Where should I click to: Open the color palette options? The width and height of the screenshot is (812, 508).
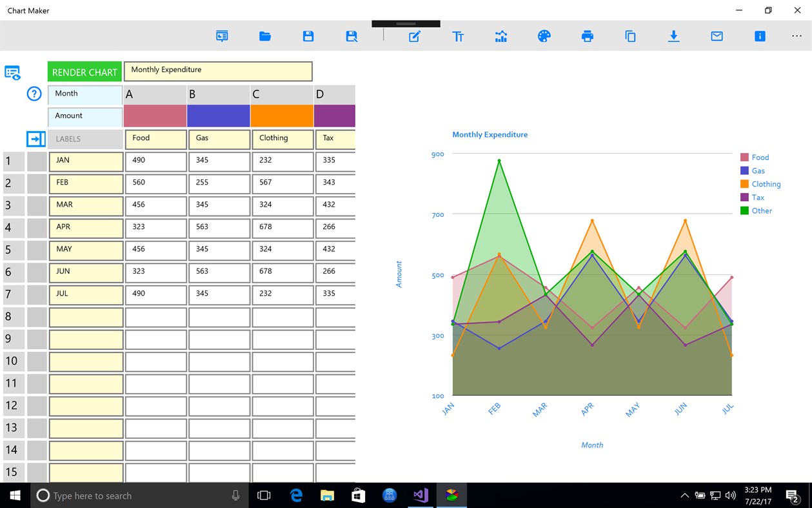click(x=544, y=36)
